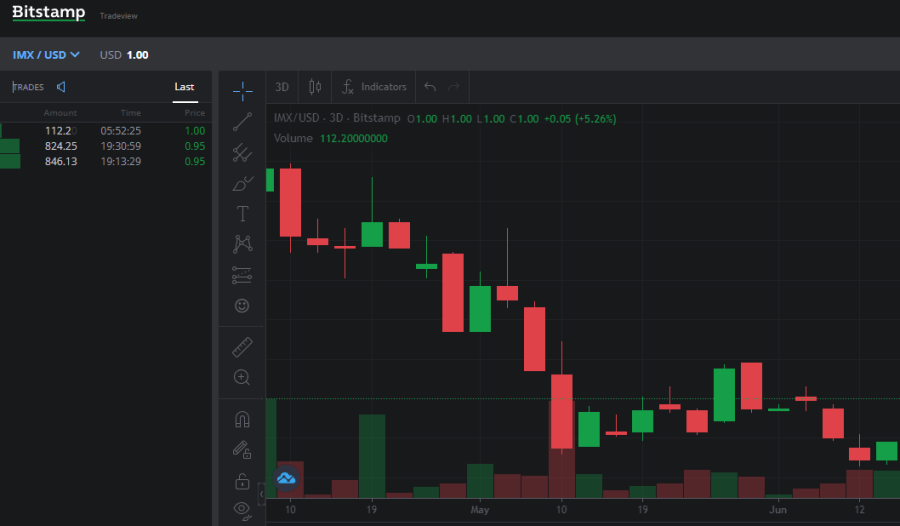This screenshot has width=900, height=526.
Task: Select the trade at 05:52:25
Action: pos(106,131)
